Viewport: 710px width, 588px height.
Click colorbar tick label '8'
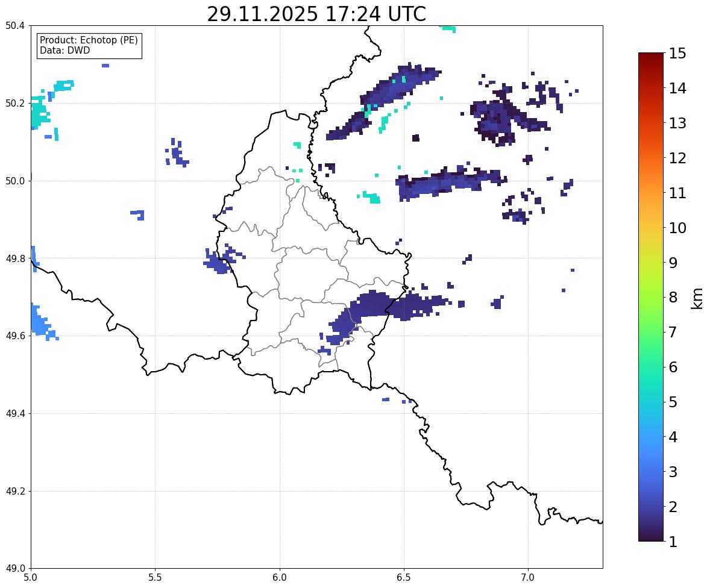coord(673,298)
